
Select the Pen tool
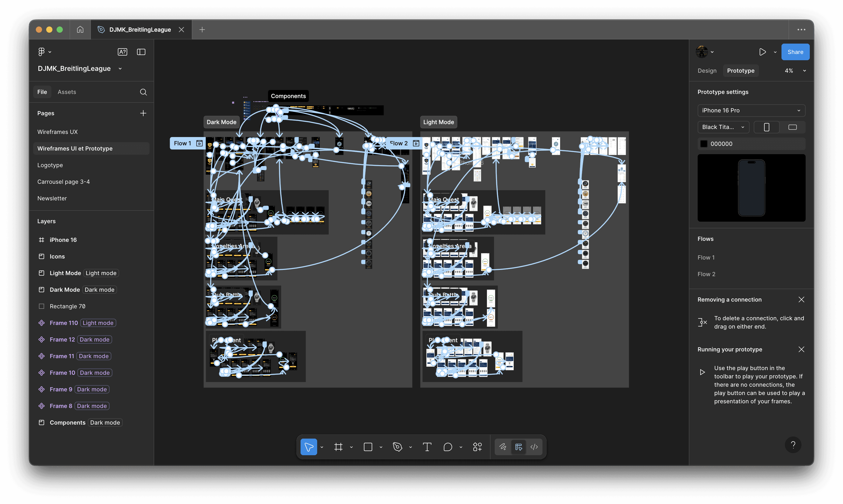pos(397,447)
